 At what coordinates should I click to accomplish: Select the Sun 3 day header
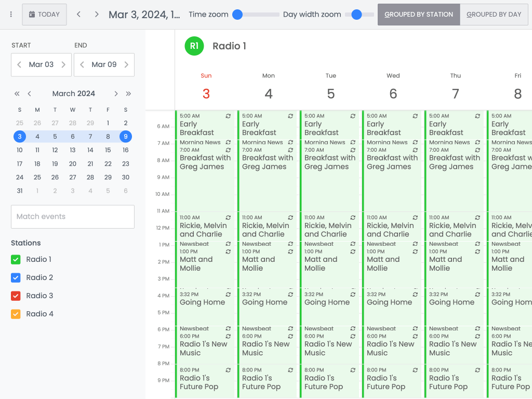coord(206,87)
